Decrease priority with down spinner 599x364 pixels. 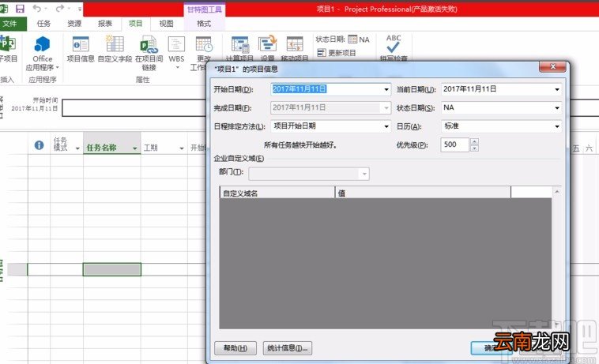click(474, 148)
